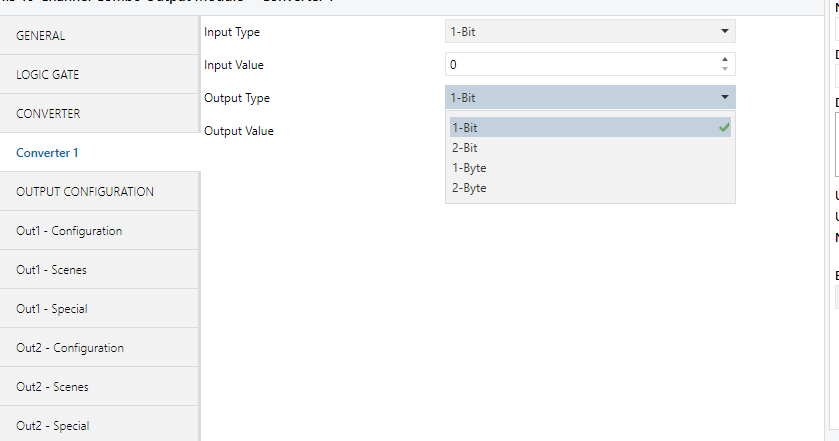Screen dimensions: 839x441
Task: Select the CONVERTER tab
Action: coord(100,114)
